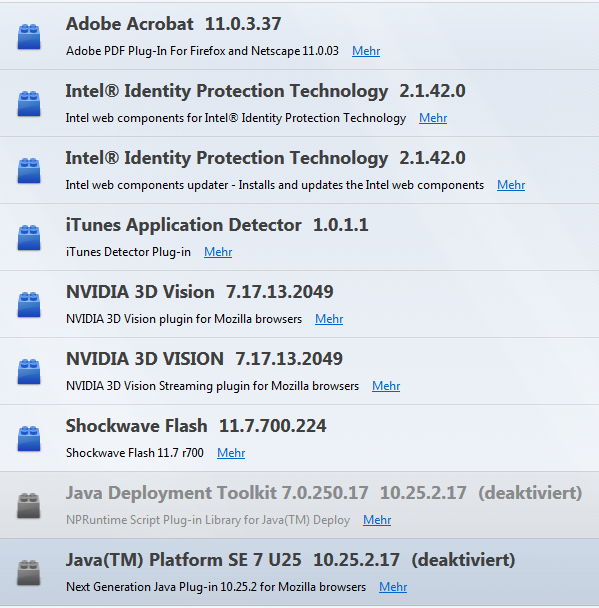Open Mehr link for iTunes Detector Plug-in
The image size is (599, 608).
pos(218,252)
